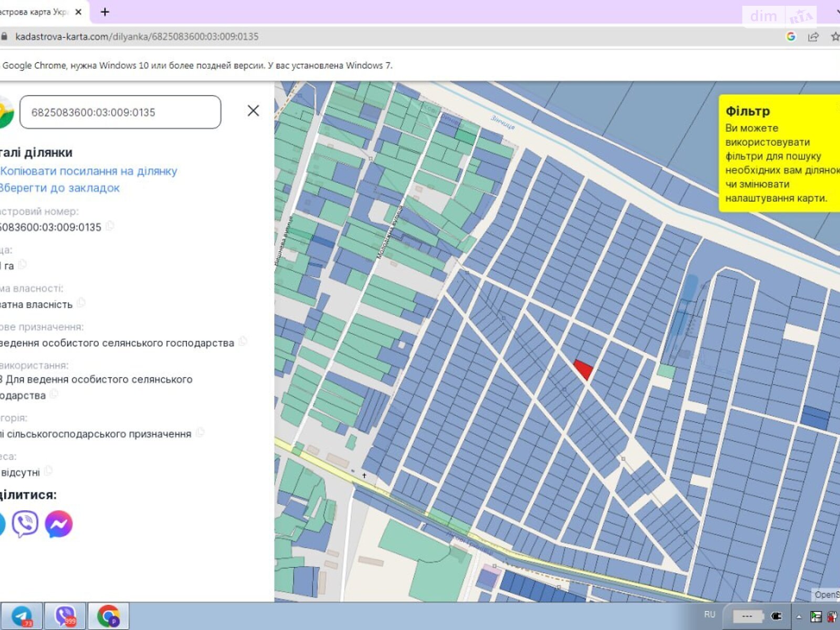840x630 pixels.
Task: Copy the cadastral number 0135 with its icon
Action: pos(110,226)
